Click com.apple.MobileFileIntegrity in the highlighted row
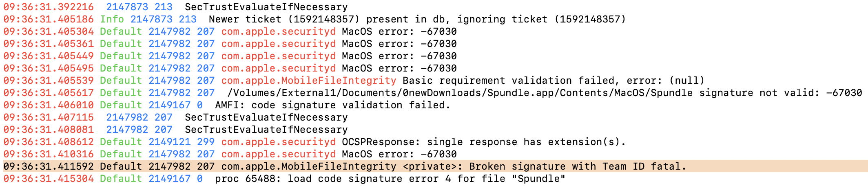Viewport: 868px width, 186px height. (x=308, y=166)
